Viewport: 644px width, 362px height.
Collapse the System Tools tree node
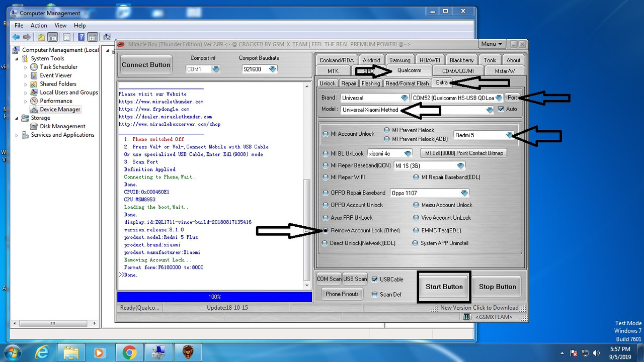point(18,58)
